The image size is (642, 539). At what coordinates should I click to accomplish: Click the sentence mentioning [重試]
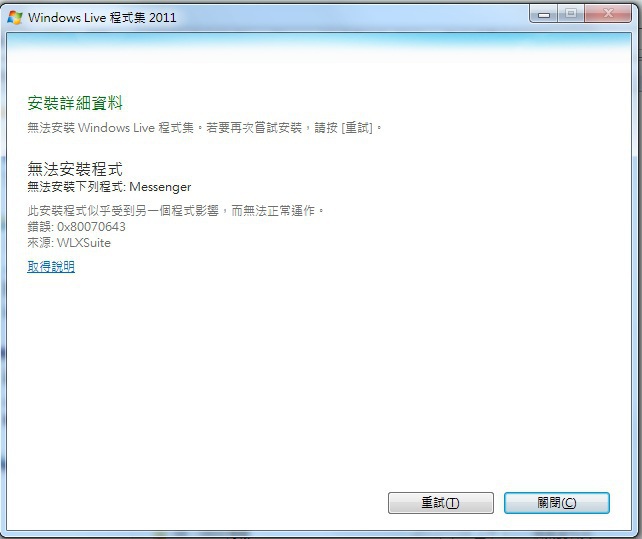coord(205,128)
